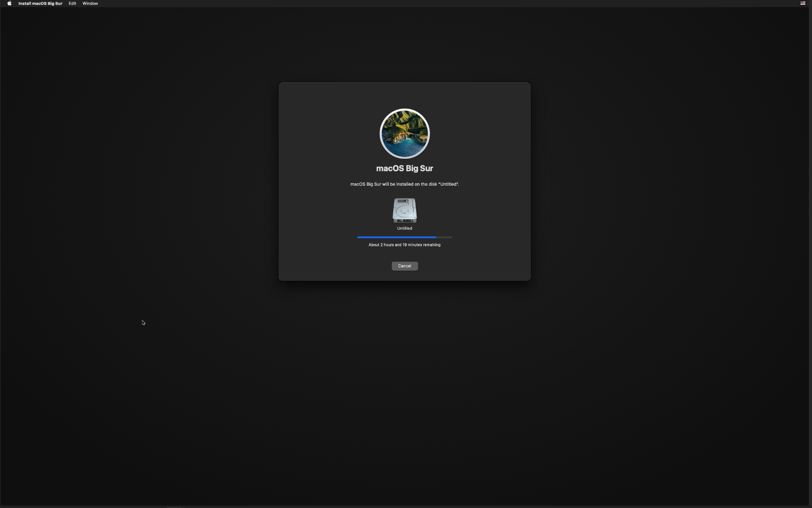812x508 pixels.
Task: Click the 'macOS Big Sur' heading
Action: point(405,168)
